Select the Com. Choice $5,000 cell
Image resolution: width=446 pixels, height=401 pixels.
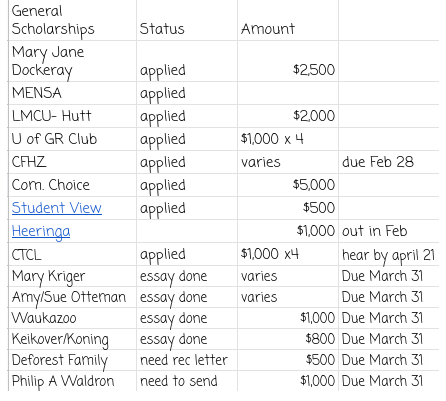288,185
